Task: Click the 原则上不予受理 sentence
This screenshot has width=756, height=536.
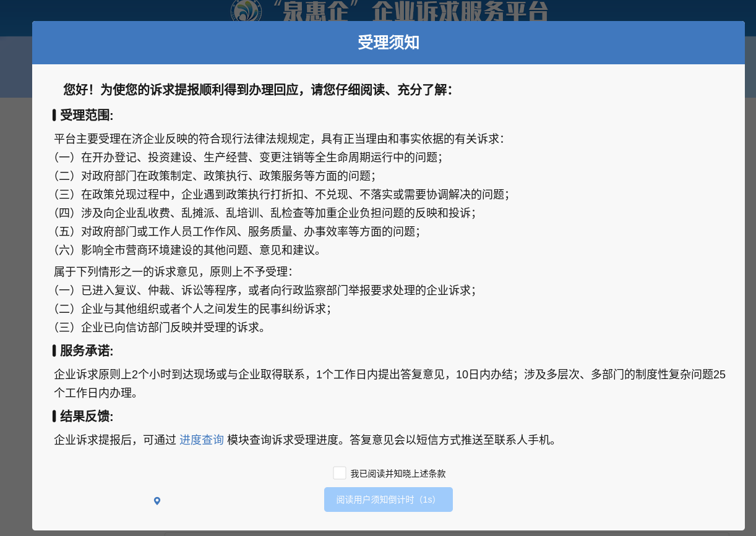Action: (x=173, y=271)
